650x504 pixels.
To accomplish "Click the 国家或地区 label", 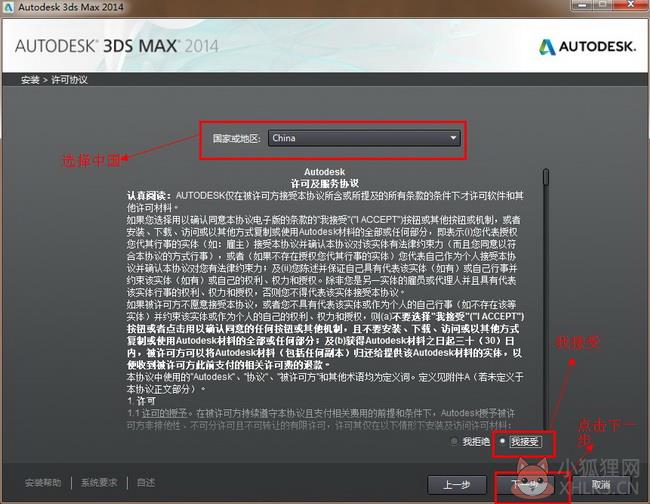I will point(237,138).
